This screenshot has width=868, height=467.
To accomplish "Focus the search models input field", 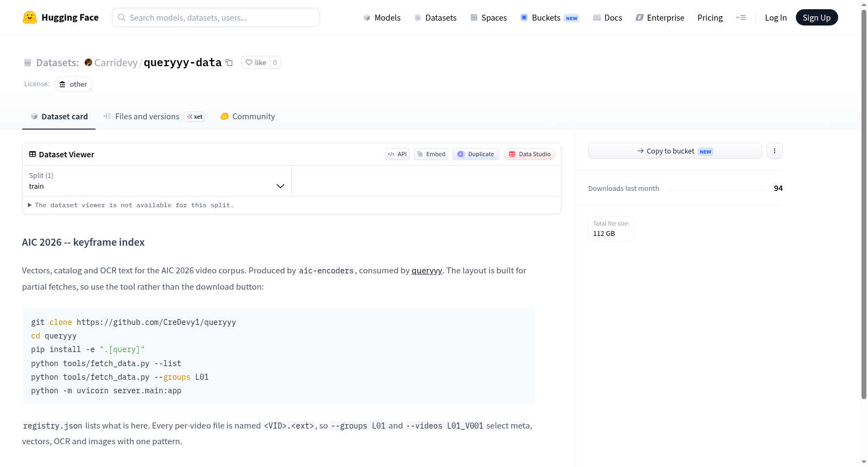I will 216,17.
